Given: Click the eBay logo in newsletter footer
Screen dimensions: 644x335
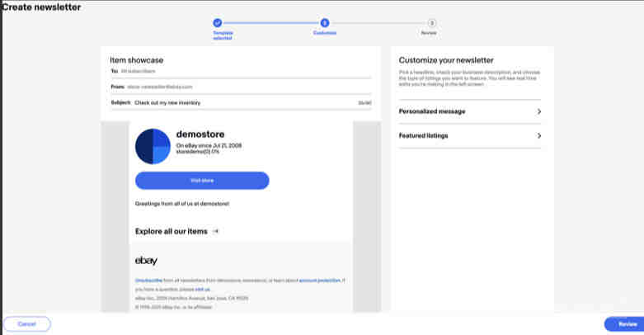Looking at the screenshot, I should 146,261.
